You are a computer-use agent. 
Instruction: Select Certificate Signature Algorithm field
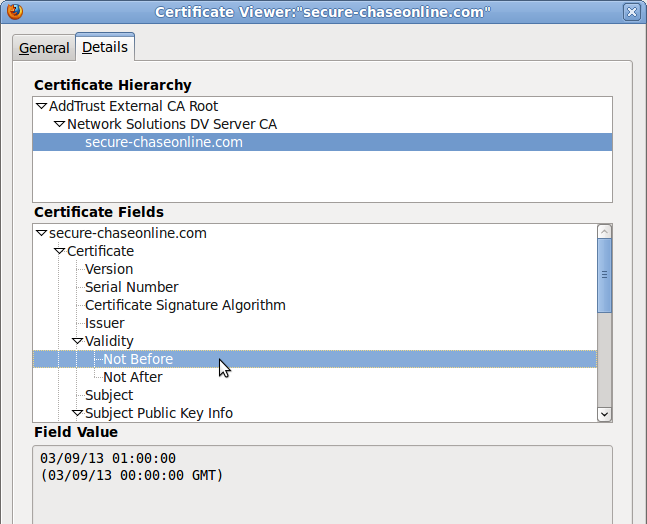[x=185, y=305]
